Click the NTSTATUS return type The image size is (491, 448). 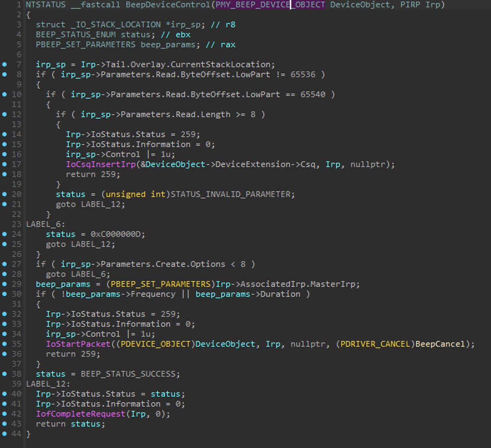46,5
